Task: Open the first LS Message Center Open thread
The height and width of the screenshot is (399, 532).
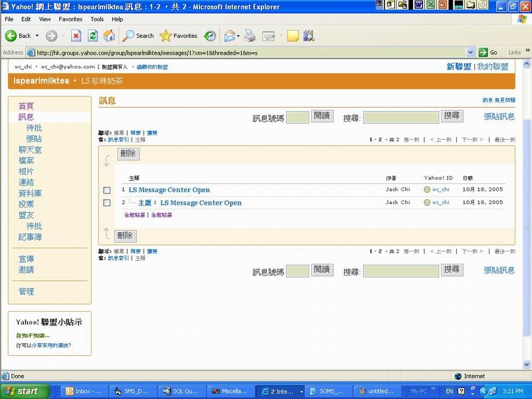Action: coord(170,190)
